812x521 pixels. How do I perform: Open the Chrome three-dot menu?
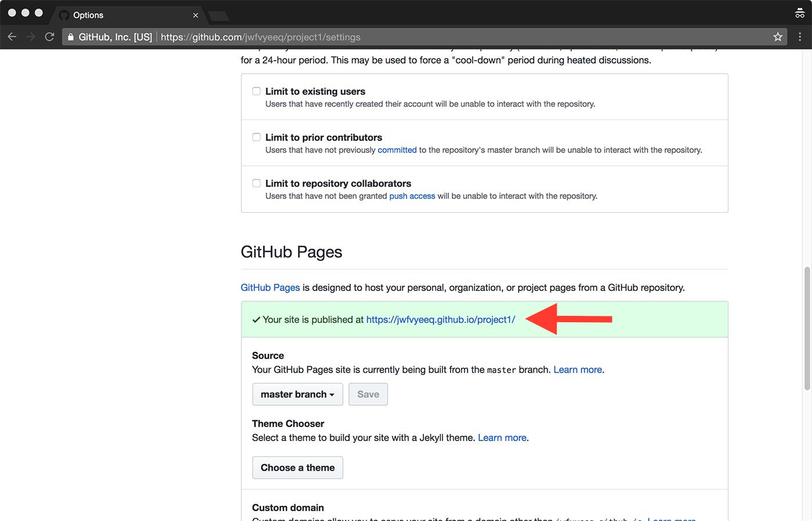tap(800, 37)
